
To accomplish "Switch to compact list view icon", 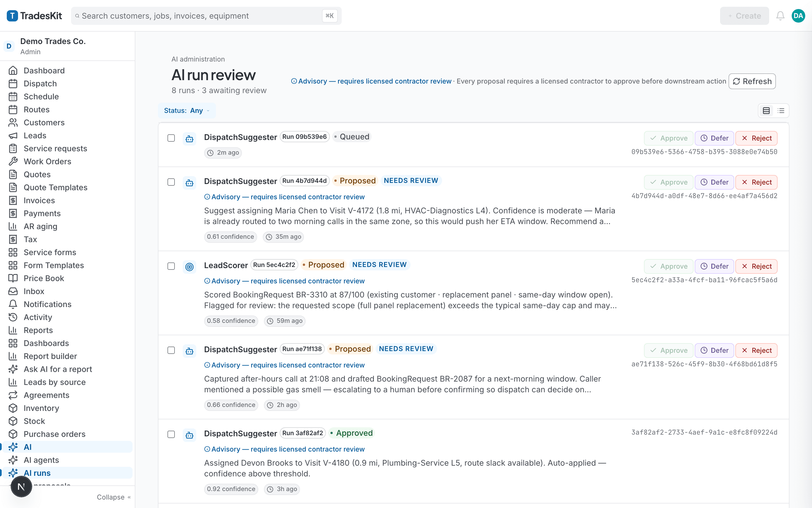I will click(x=781, y=111).
